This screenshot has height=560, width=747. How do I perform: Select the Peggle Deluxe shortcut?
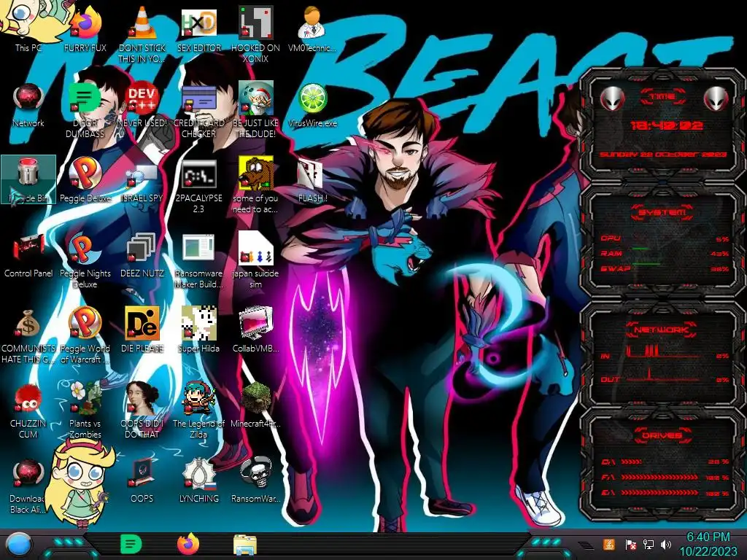[x=85, y=179]
